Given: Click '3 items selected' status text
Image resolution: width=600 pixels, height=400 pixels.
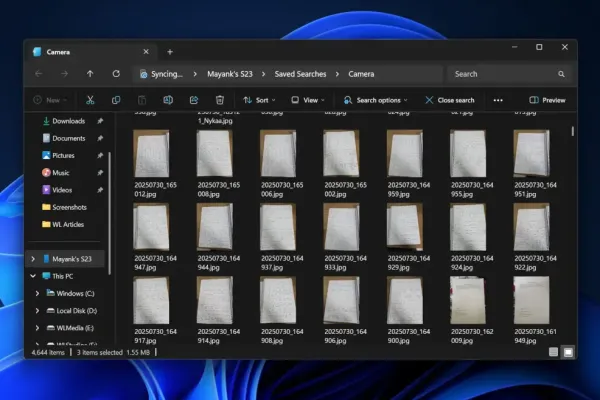Looking at the screenshot, I should 99,352.
